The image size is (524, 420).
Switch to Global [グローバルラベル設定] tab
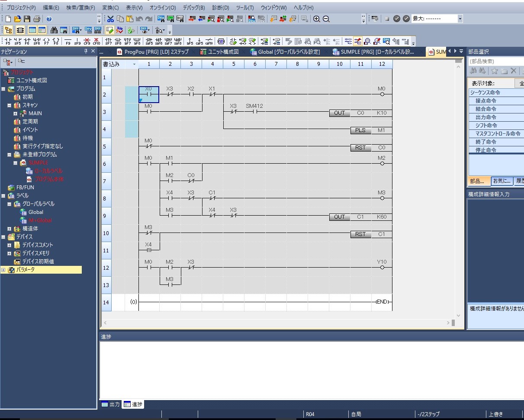click(x=285, y=52)
